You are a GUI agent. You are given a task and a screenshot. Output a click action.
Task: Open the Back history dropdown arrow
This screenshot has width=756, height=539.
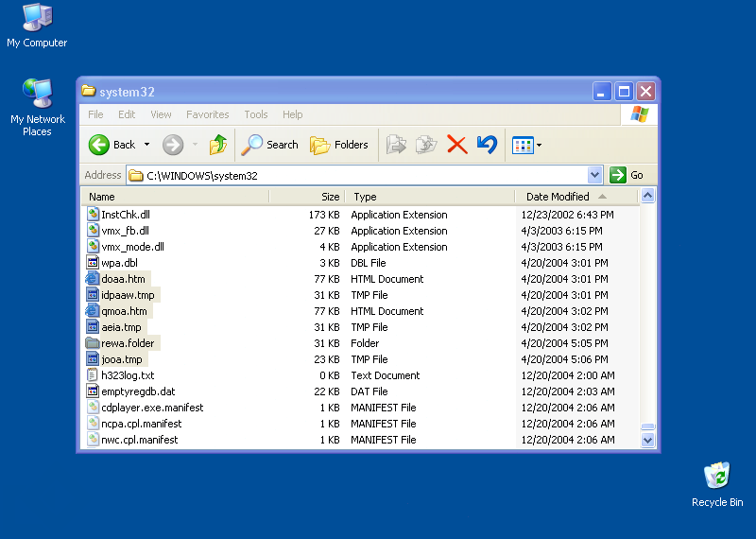147,145
